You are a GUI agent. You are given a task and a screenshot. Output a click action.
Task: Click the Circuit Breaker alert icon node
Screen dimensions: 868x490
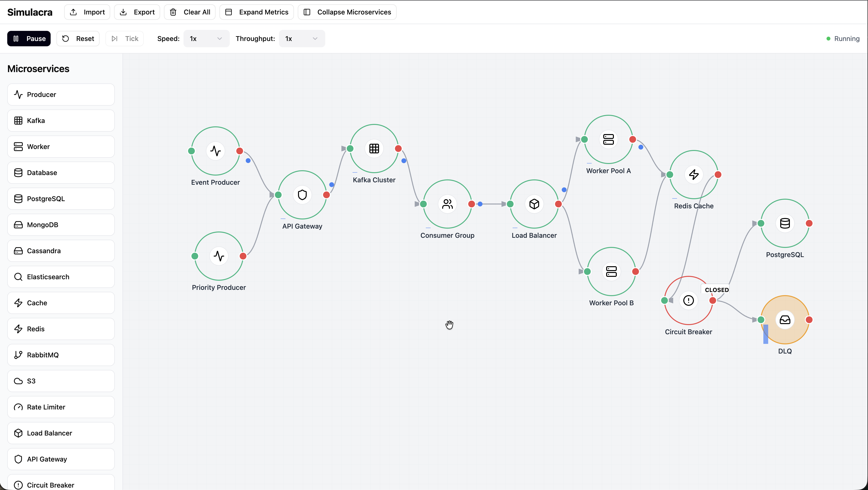coord(688,300)
